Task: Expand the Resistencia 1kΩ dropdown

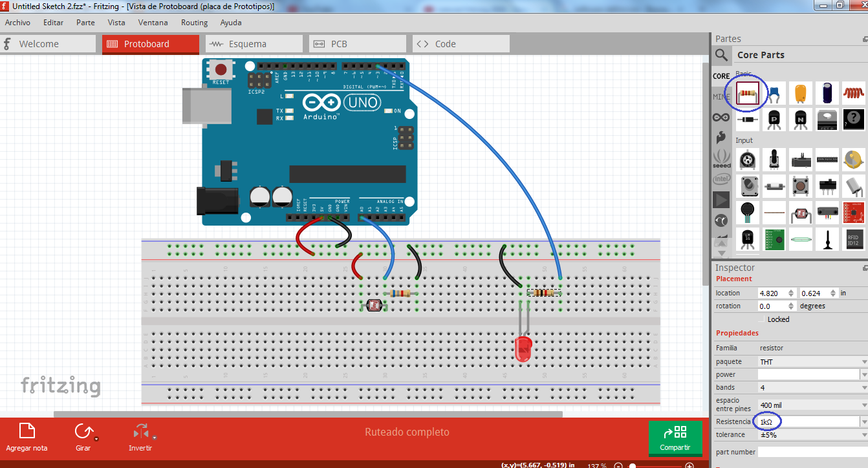Action: (863, 421)
